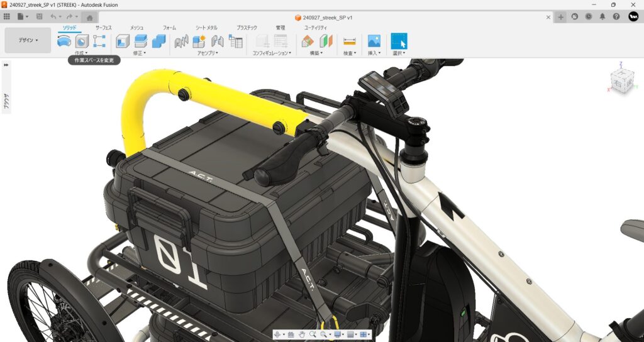Open the デザイン workspace dropdown
This screenshot has height=342, width=644.
(x=28, y=40)
